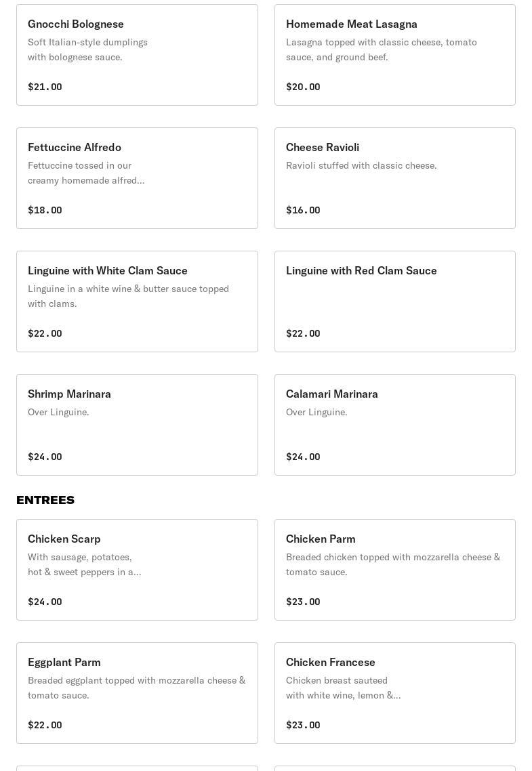
Task: Click the $20.00 price on Meat Lasagna
Action: pyautogui.click(x=303, y=87)
